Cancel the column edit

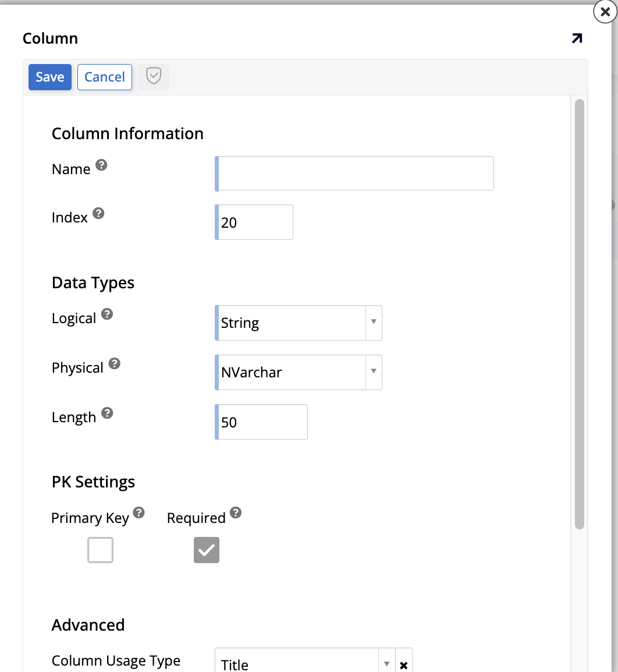pos(105,77)
